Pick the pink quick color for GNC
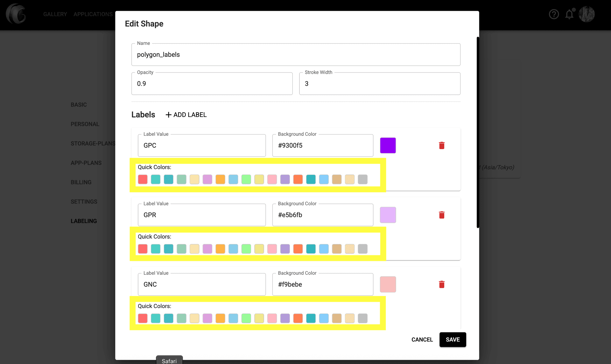The height and width of the screenshot is (364, 611). tap(272, 318)
